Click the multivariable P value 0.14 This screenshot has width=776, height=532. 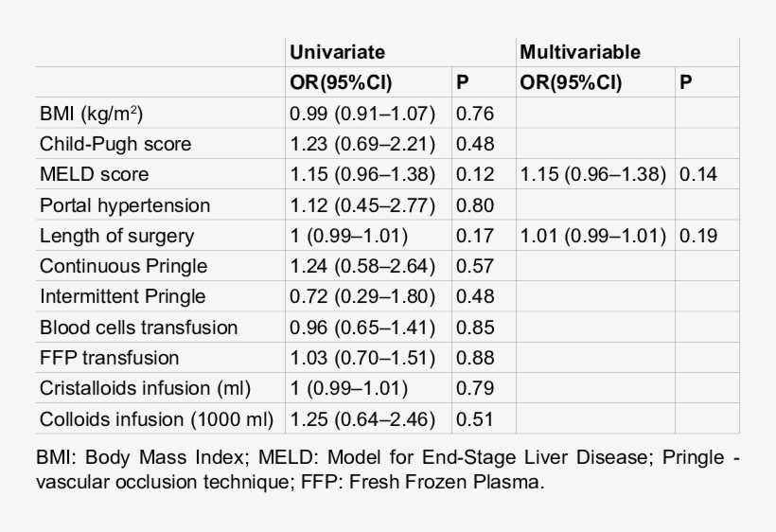pos(697,175)
